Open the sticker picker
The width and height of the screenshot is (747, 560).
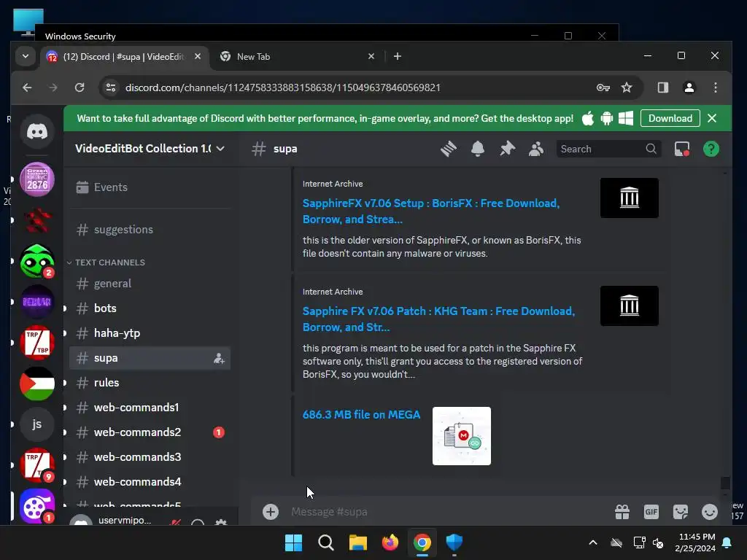(681, 512)
